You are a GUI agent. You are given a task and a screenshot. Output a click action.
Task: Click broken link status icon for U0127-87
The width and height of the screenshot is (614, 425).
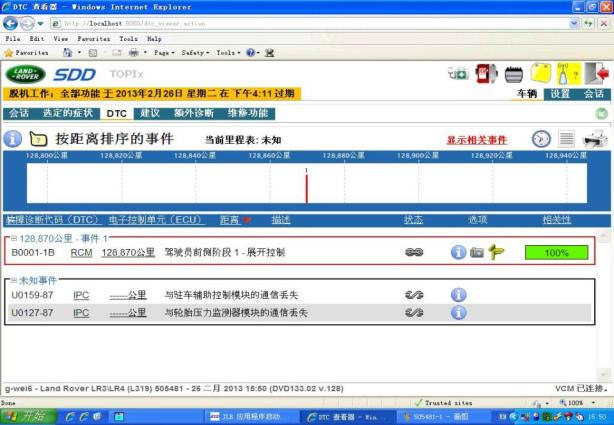414,313
